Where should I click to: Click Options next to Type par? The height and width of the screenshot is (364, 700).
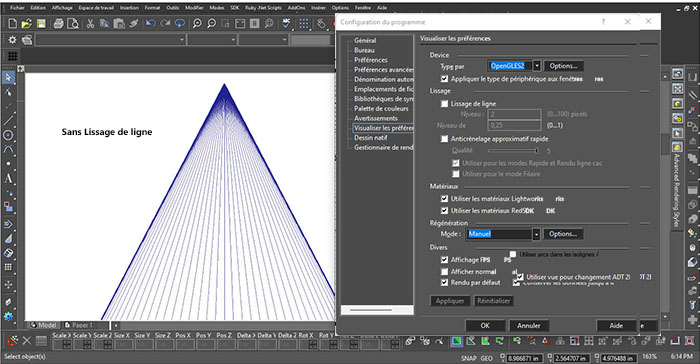click(x=563, y=66)
